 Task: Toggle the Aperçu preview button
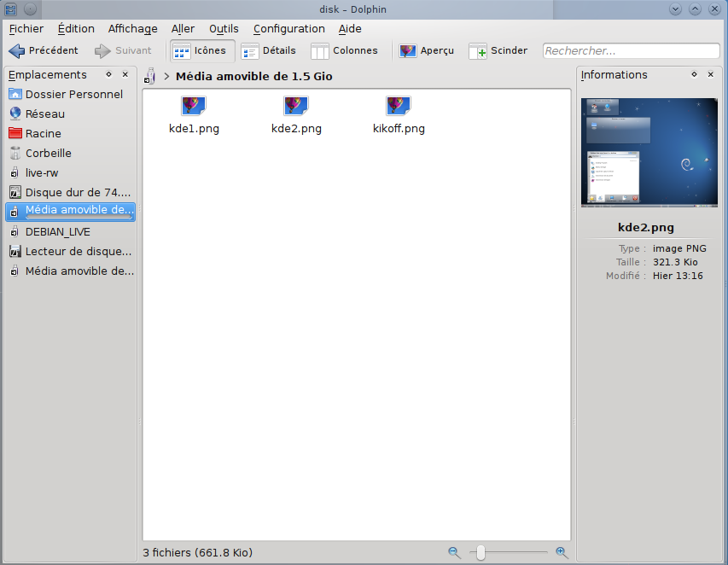point(427,51)
